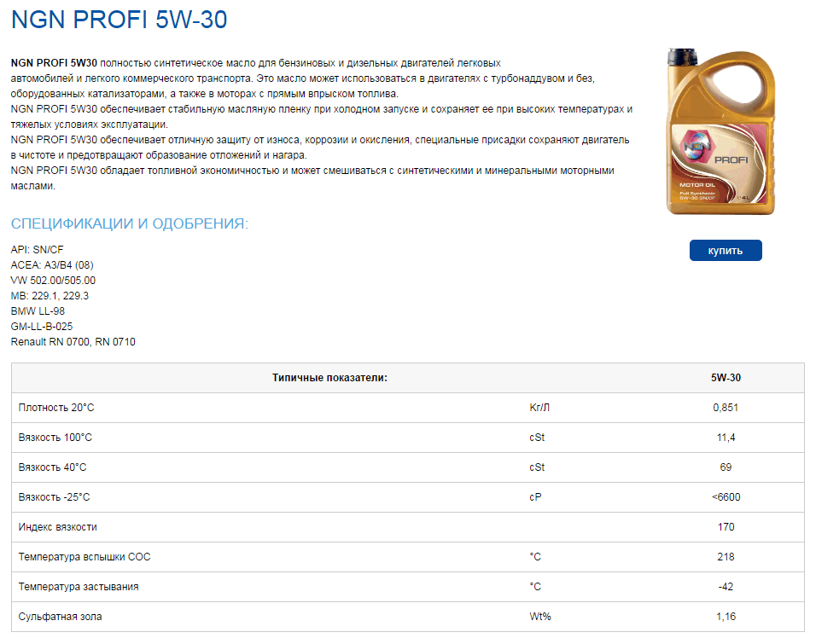
Task: Click the flash point value 218
Action: [726, 557]
